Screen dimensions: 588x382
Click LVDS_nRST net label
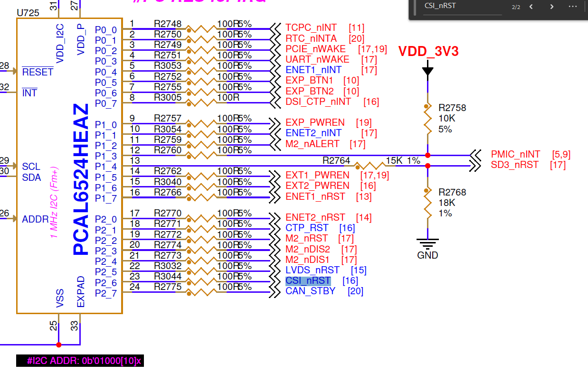313,270
